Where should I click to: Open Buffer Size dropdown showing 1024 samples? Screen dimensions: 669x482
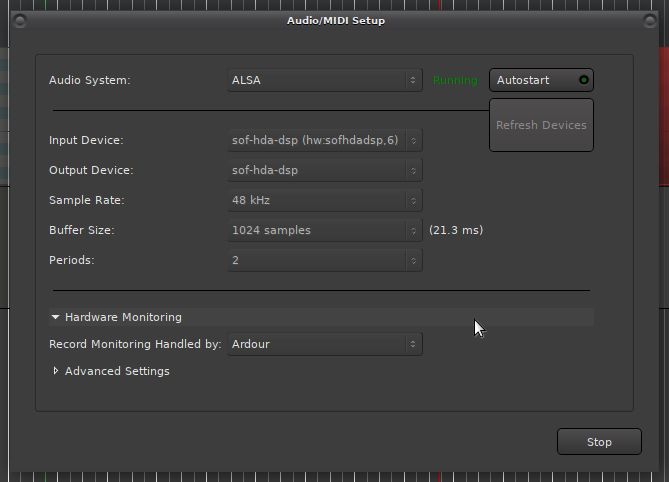tap(325, 230)
